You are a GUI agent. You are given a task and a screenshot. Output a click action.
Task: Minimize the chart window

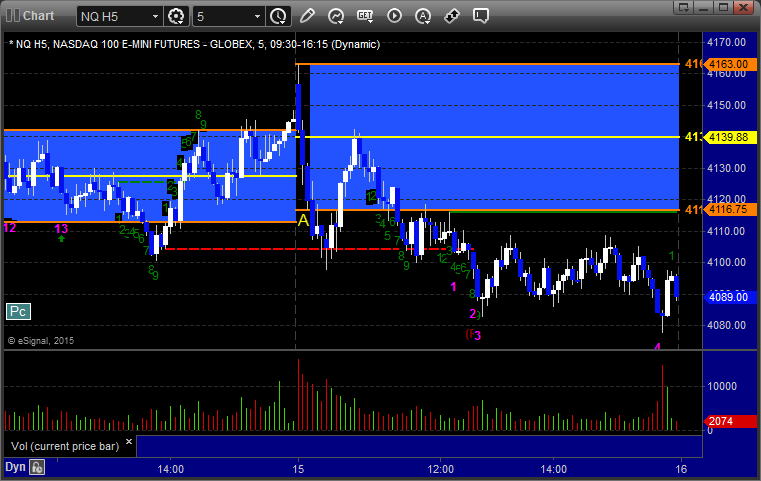pyautogui.click(x=704, y=7)
